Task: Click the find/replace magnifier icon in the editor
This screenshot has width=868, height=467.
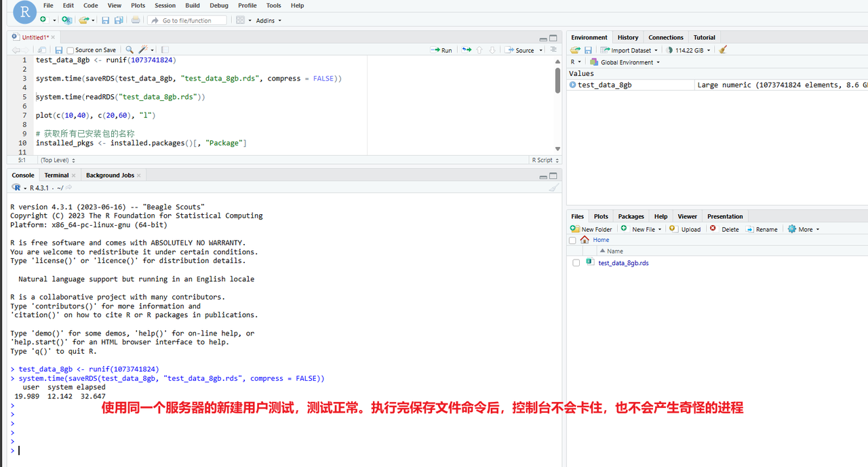Action: pos(129,49)
